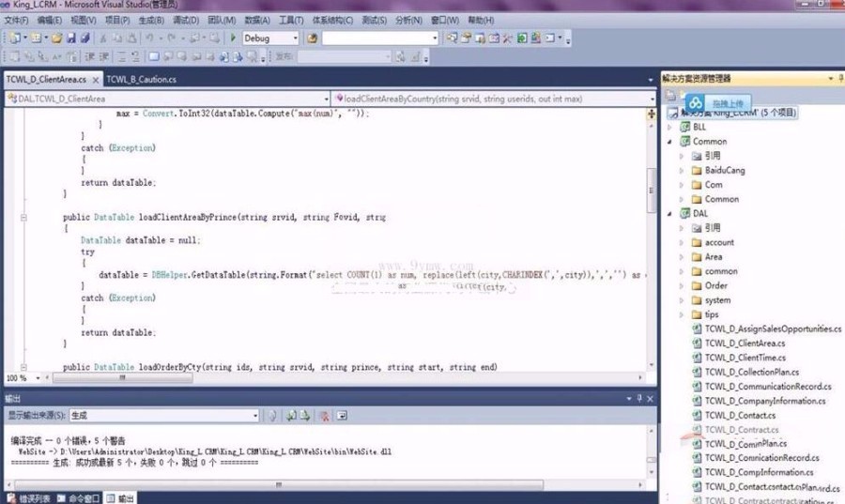
Task: Open the 工具(T) menu
Action: click(x=291, y=20)
